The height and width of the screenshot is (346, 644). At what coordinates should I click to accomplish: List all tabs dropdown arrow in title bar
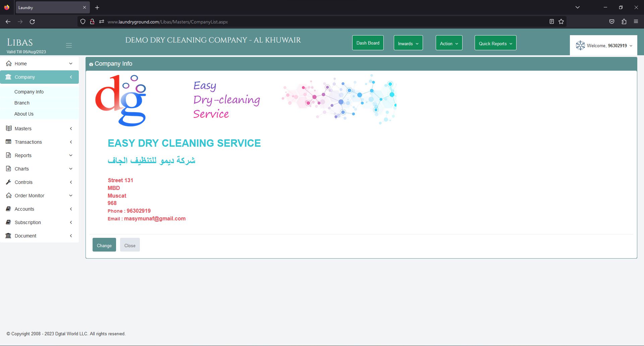tap(577, 7)
